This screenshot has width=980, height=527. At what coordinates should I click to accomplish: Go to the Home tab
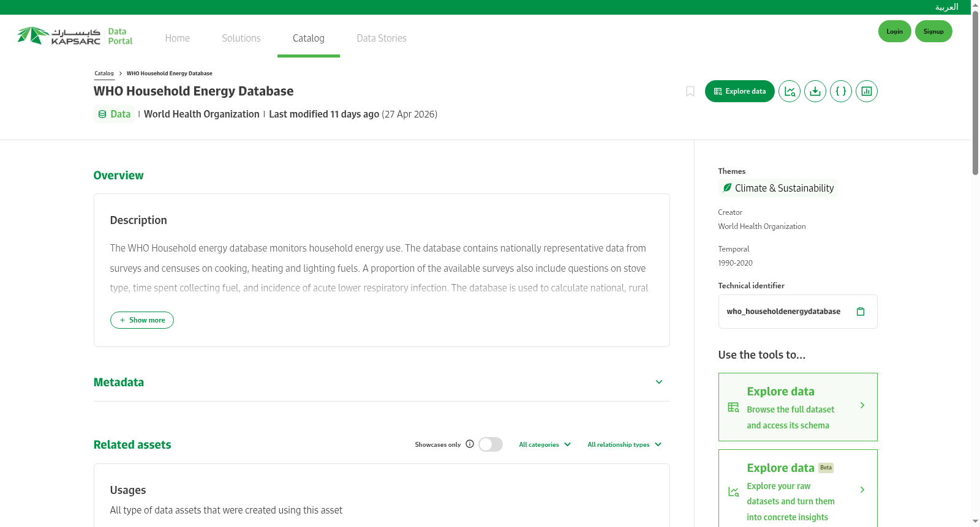[x=178, y=38]
